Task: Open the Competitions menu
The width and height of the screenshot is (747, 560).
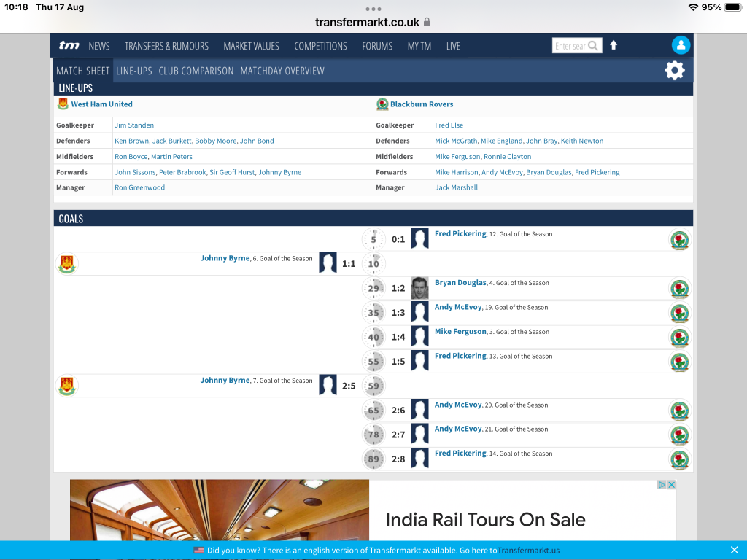Action: tap(320, 46)
